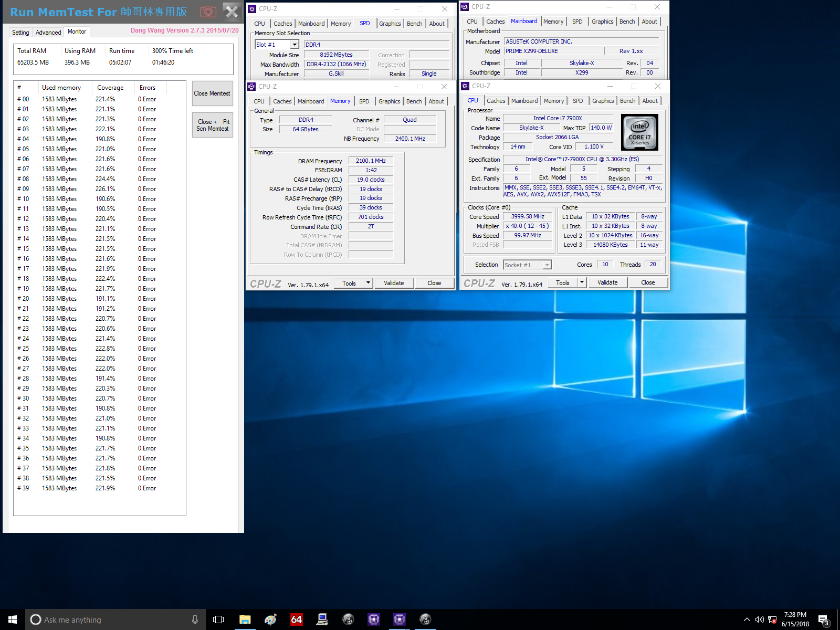Viewport: 840px width, 630px height.
Task: Switch to the Advanced tab in MemTest
Action: point(48,32)
